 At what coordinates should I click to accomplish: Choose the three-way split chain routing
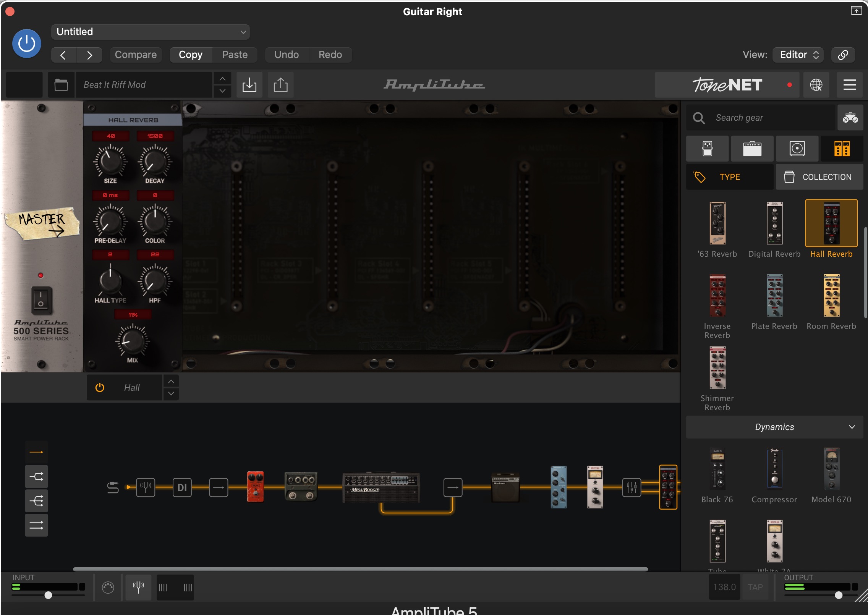[37, 501]
